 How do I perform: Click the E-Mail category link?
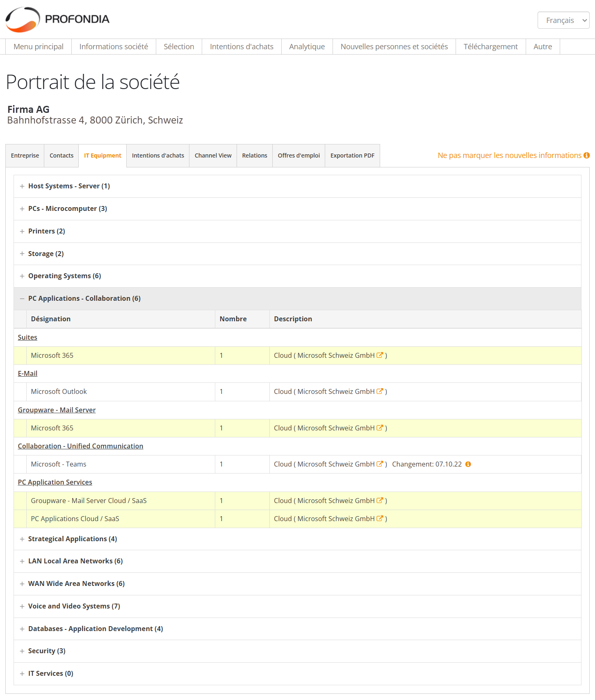click(27, 373)
